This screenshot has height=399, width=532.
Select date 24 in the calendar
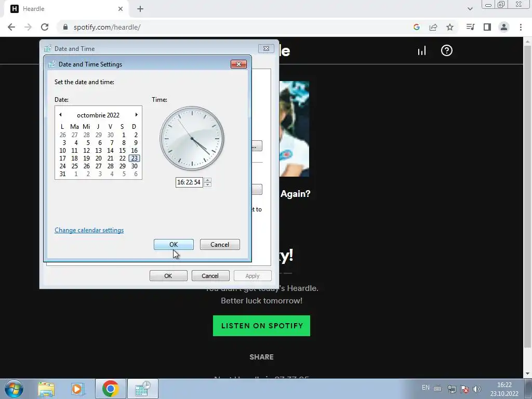point(62,166)
